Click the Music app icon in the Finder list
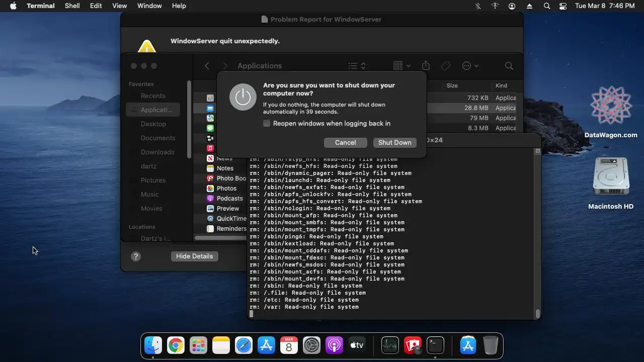This screenshot has height=362, width=644. pos(210,148)
